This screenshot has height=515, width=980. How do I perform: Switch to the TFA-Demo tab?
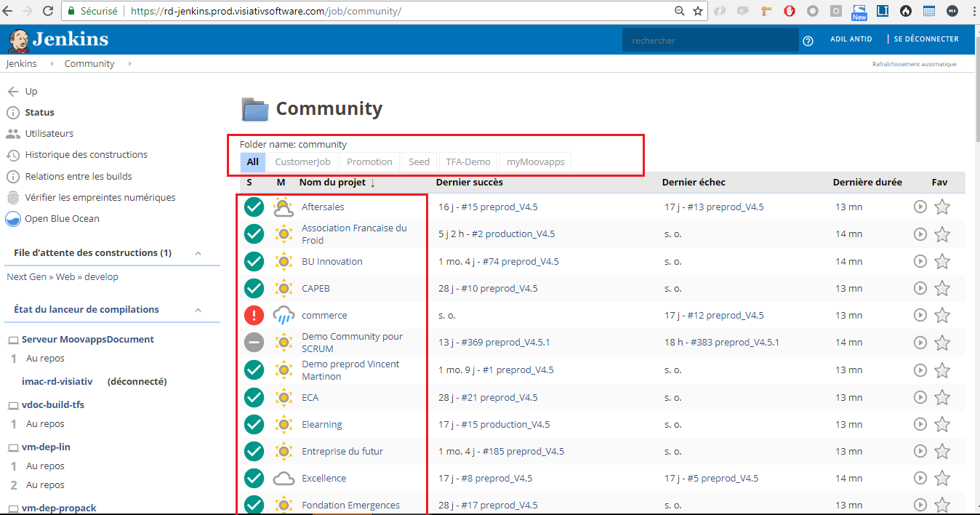pos(468,161)
